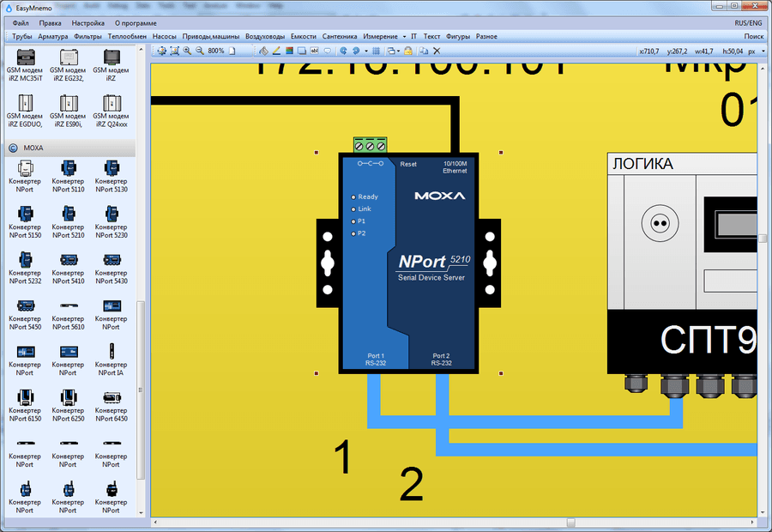Open the color palette icon
The image size is (772, 532).
pyautogui.click(x=289, y=51)
